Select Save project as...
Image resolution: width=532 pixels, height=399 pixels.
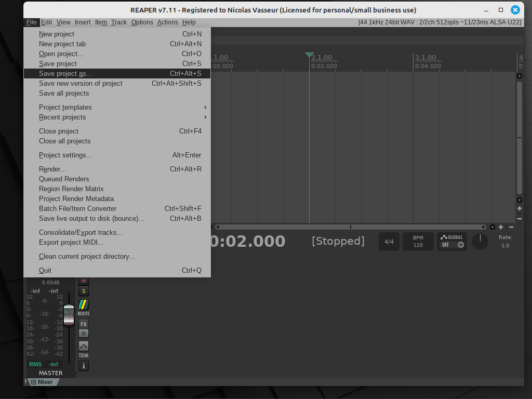(117, 73)
